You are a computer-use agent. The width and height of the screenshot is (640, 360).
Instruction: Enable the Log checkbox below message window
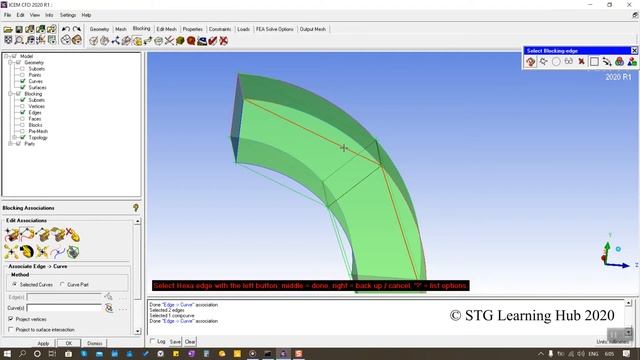(x=153, y=341)
